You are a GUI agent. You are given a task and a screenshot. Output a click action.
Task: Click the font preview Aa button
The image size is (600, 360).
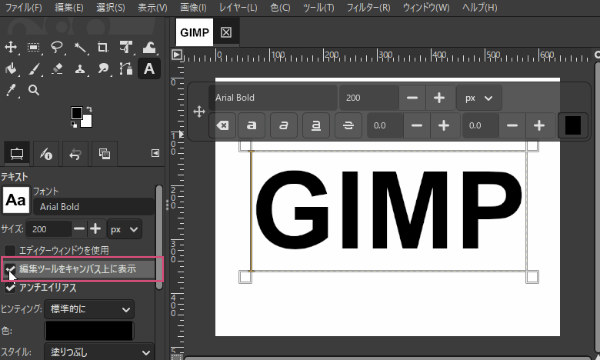[x=16, y=200]
